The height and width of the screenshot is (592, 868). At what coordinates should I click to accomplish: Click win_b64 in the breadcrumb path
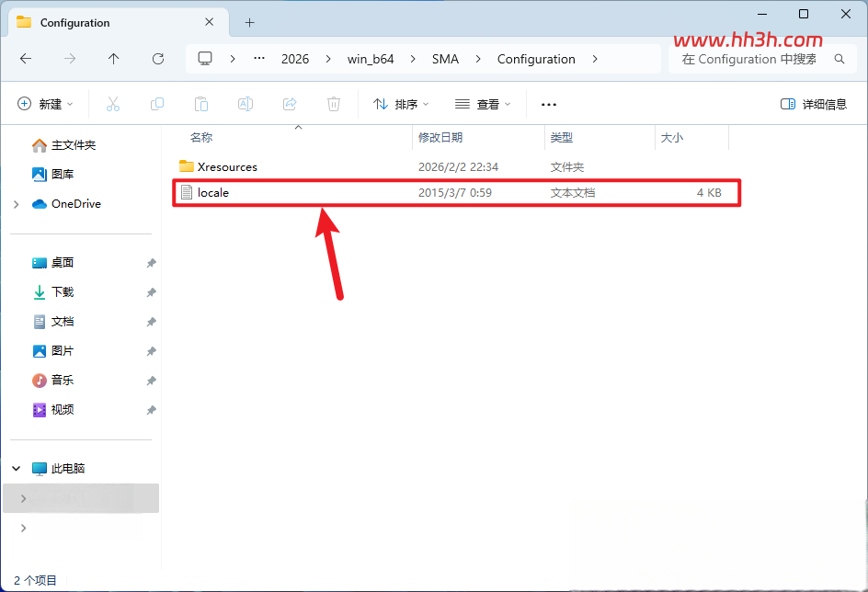[371, 59]
